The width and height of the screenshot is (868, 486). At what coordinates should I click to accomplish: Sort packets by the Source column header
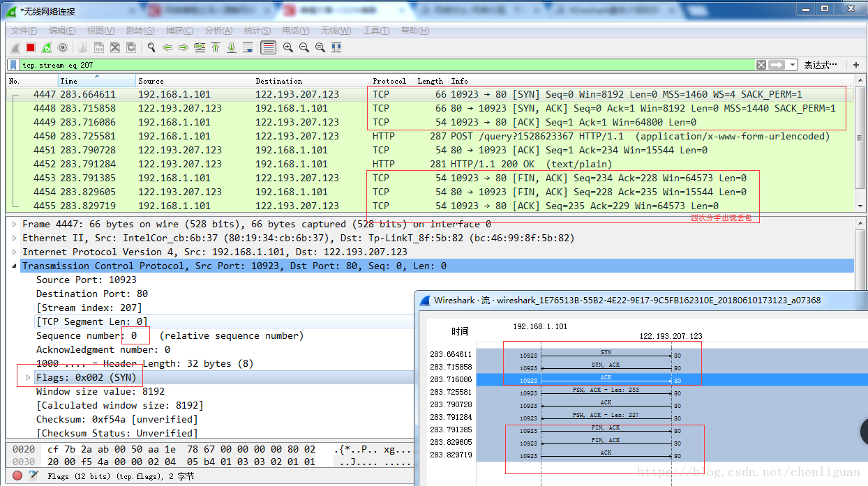(x=193, y=81)
